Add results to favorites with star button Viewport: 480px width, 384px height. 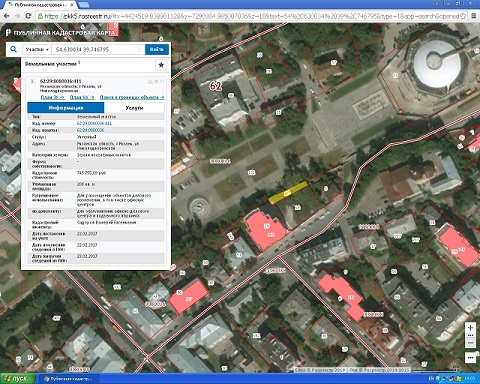tap(161, 65)
